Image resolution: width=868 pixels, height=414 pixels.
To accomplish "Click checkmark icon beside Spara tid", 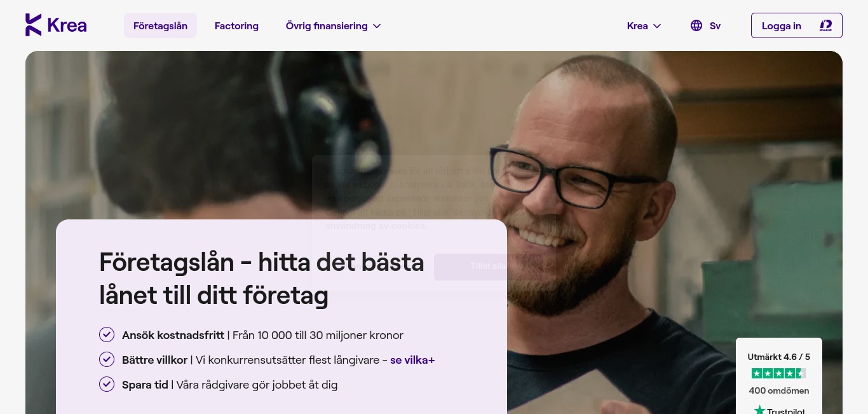I will [107, 384].
